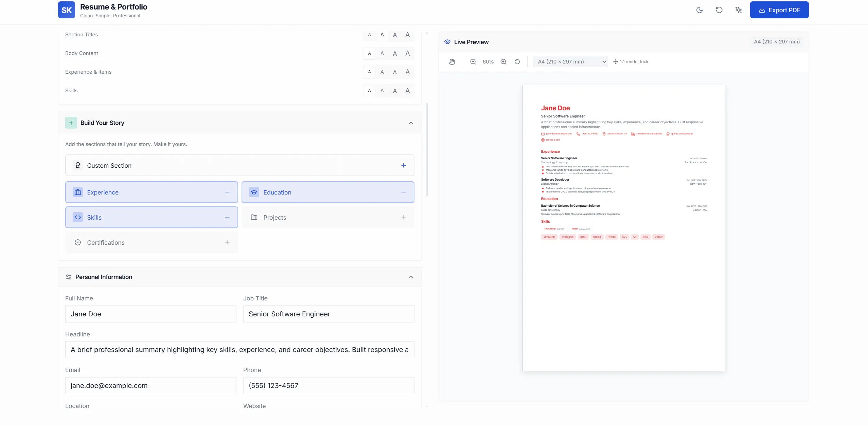The image size is (868, 425).
Task: Collapse the Personal Information section
Action: click(x=411, y=277)
